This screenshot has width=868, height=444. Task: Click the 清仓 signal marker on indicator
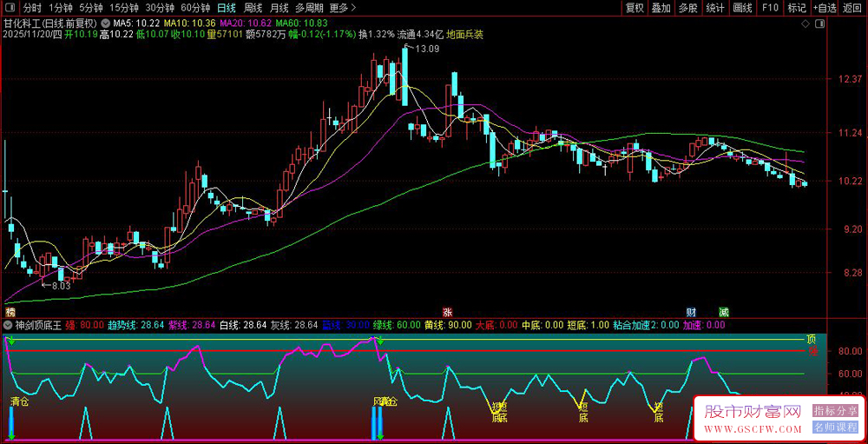[x=19, y=402]
